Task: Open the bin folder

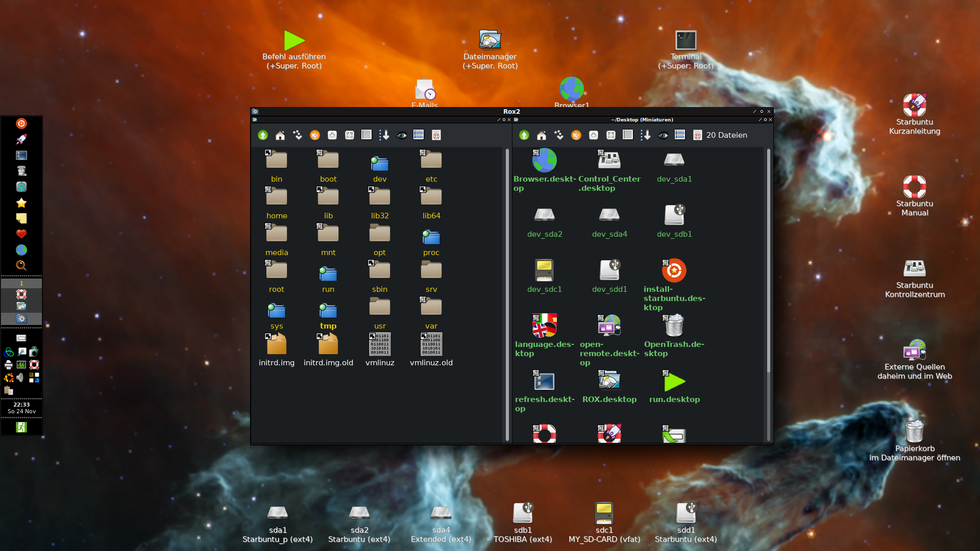Action: click(277, 166)
